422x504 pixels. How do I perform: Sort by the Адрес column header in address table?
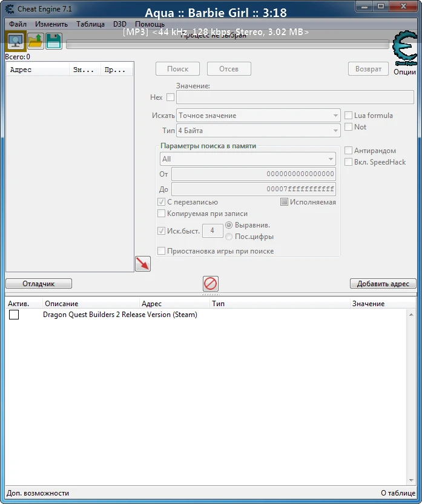174,304
